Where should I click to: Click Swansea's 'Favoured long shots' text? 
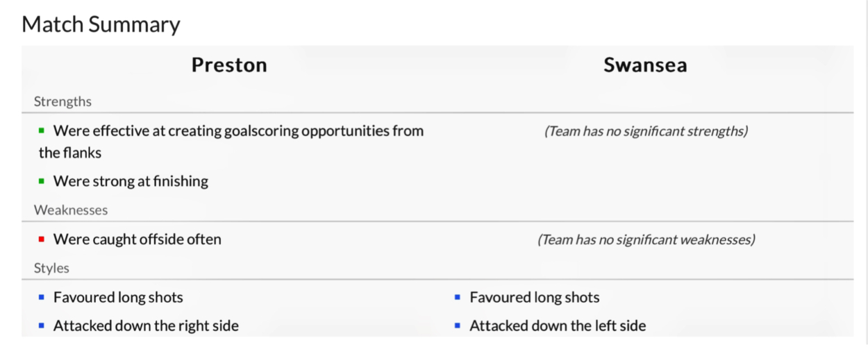point(535,298)
